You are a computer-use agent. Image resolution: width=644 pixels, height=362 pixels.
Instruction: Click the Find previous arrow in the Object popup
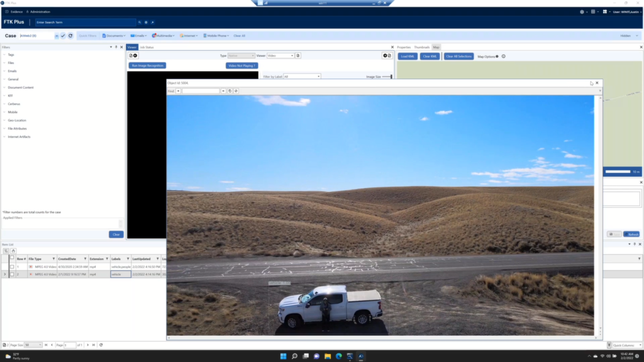[178, 91]
